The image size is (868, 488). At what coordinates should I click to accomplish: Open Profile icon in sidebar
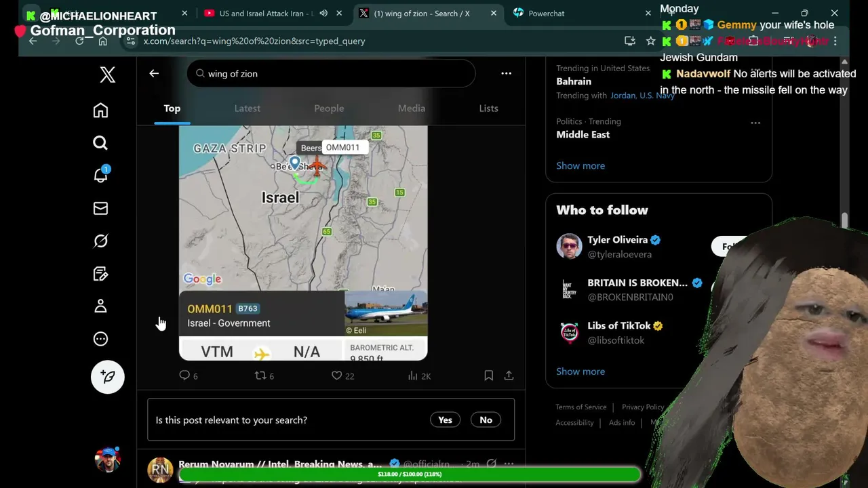pyautogui.click(x=100, y=306)
